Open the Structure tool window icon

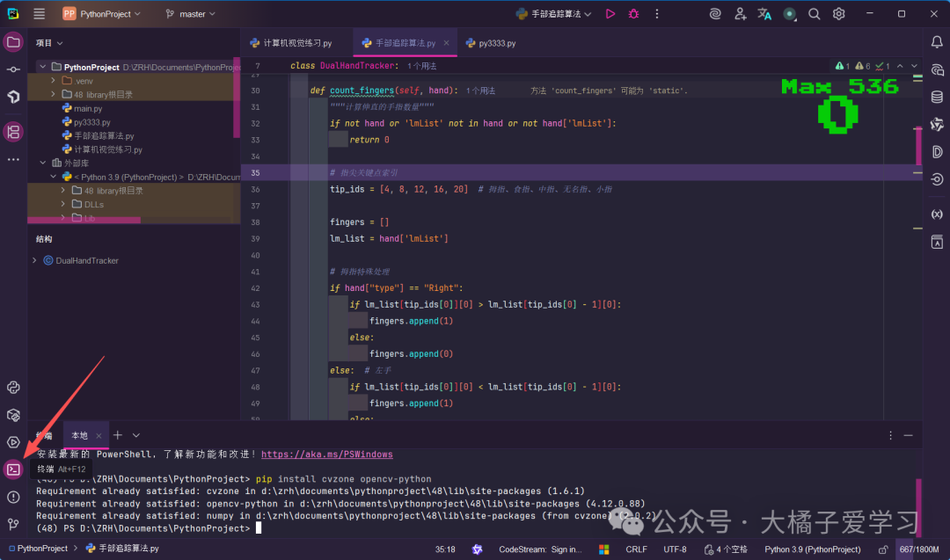(13, 132)
